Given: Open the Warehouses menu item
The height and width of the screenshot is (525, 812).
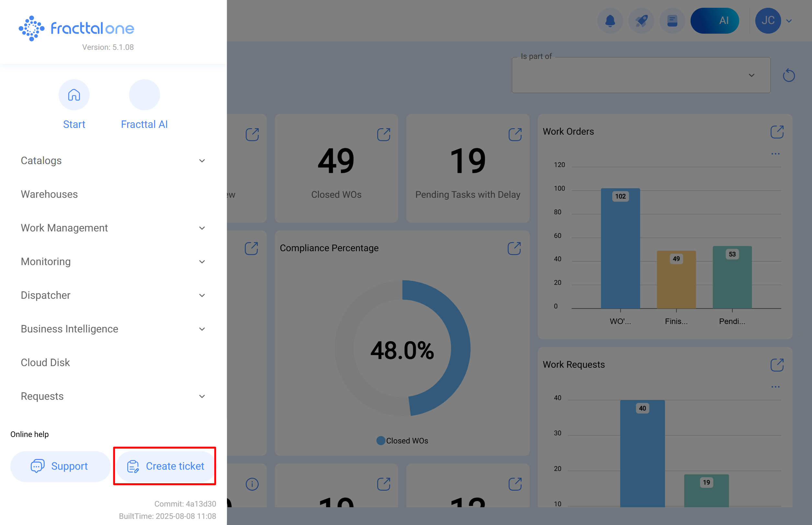Looking at the screenshot, I should click(49, 194).
